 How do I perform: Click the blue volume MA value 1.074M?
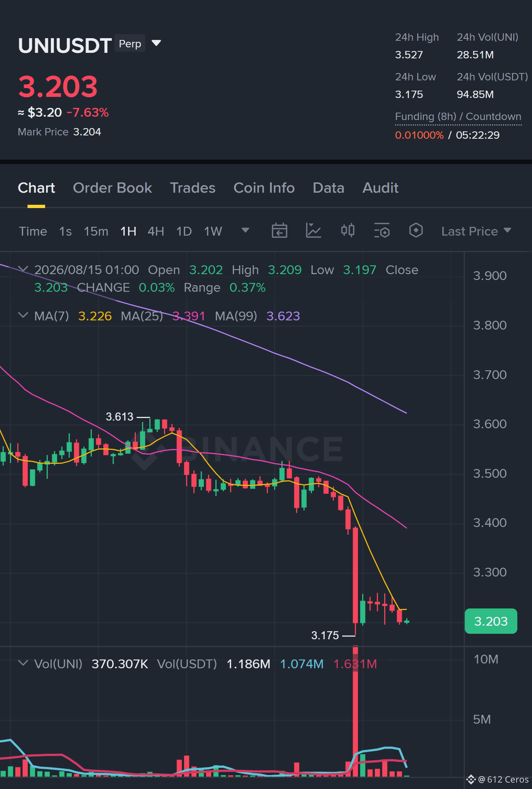tap(302, 664)
